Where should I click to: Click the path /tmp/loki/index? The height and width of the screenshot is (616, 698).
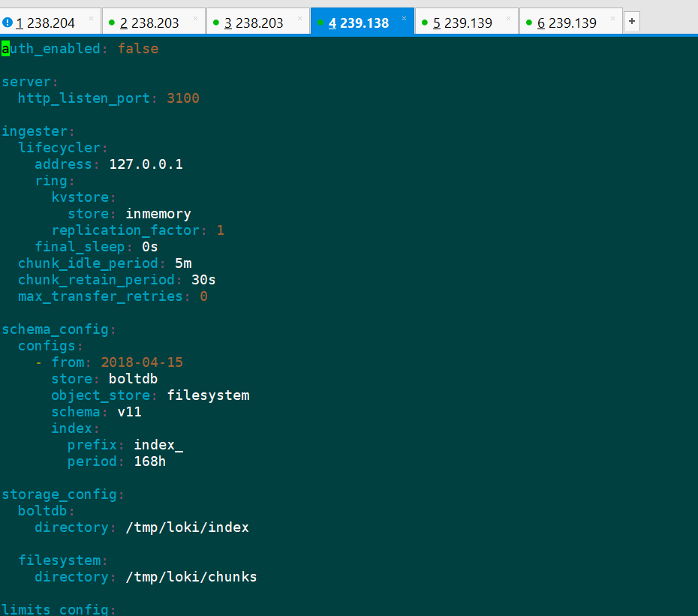[x=188, y=527]
